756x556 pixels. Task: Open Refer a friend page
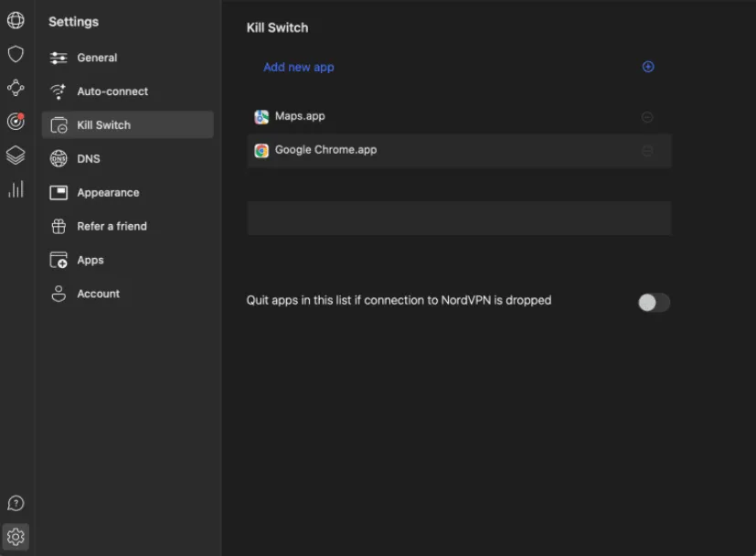click(112, 227)
